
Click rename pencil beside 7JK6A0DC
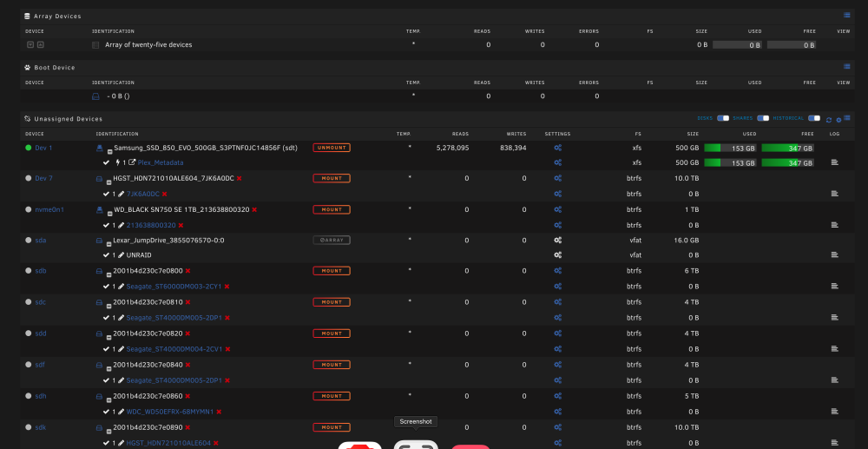click(x=121, y=194)
